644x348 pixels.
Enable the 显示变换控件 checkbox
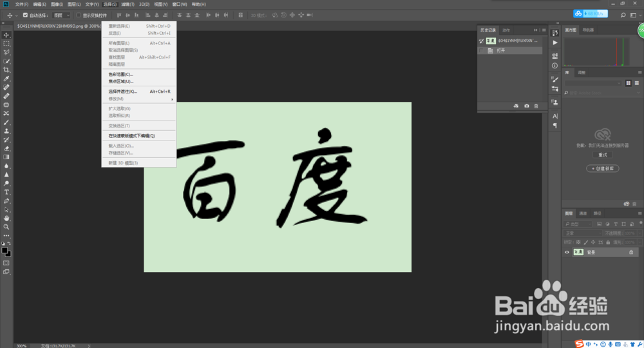(79, 15)
